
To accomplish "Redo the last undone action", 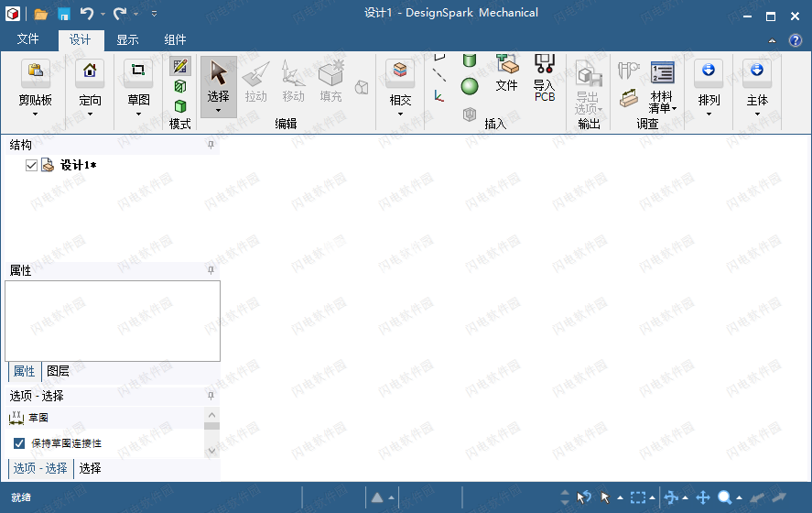I will (120, 14).
